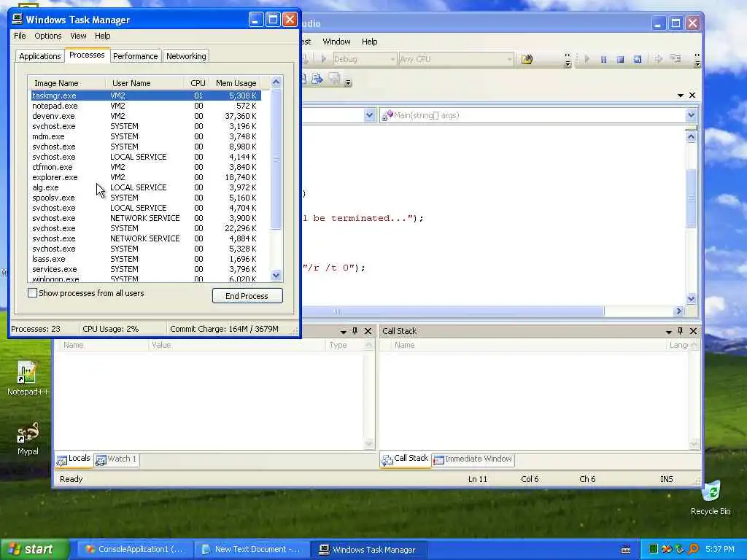Sort processes by CPU column header

pyautogui.click(x=197, y=83)
